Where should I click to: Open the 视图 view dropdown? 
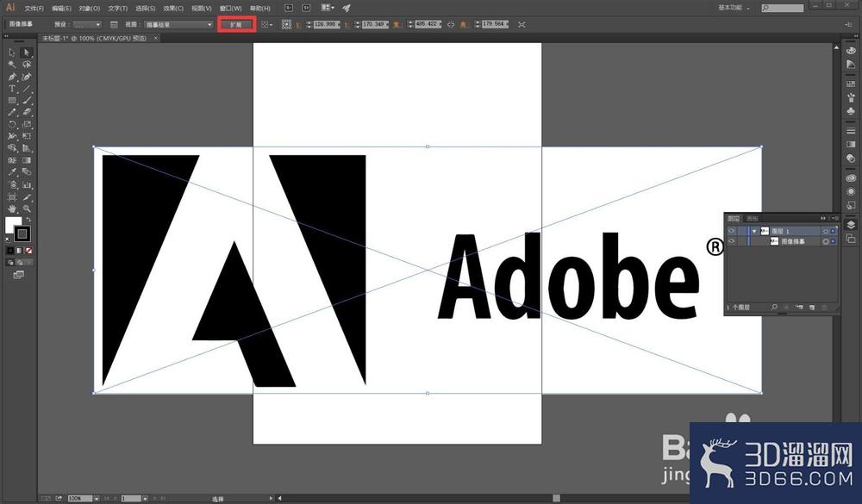[178, 24]
